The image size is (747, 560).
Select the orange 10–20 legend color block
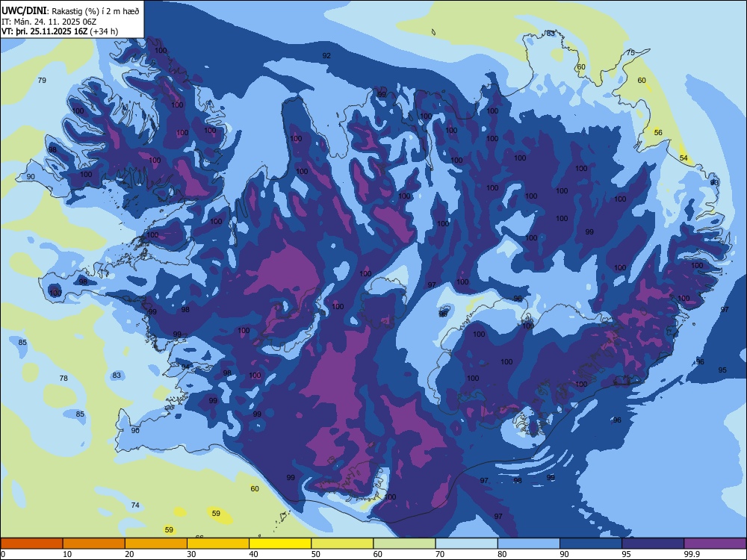coord(94,544)
